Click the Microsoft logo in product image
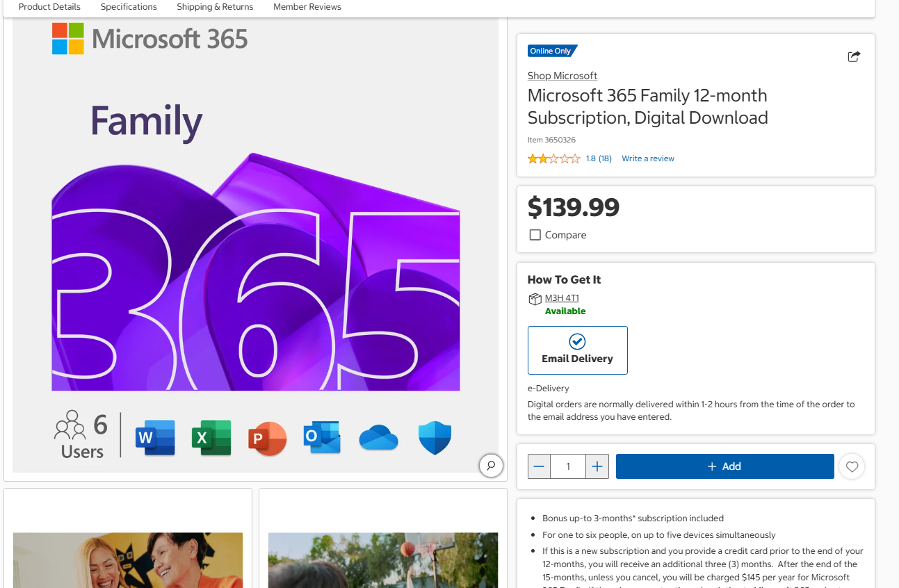The image size is (899, 588). coord(68,39)
